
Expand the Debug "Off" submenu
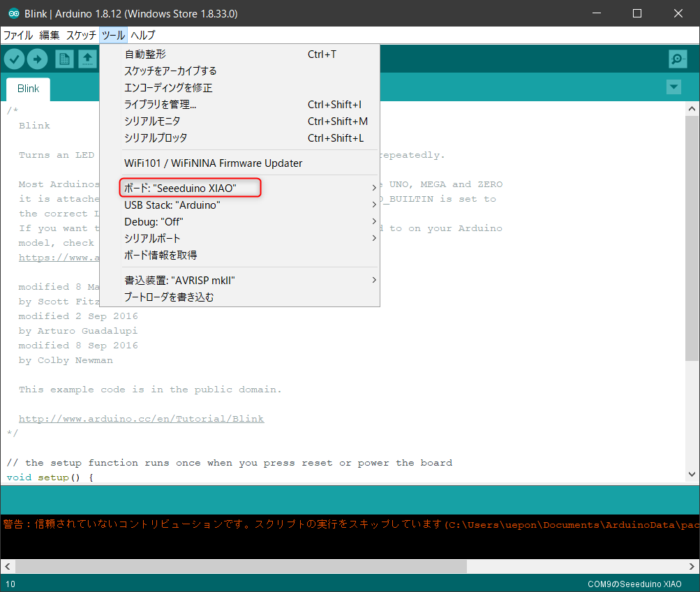(250, 221)
